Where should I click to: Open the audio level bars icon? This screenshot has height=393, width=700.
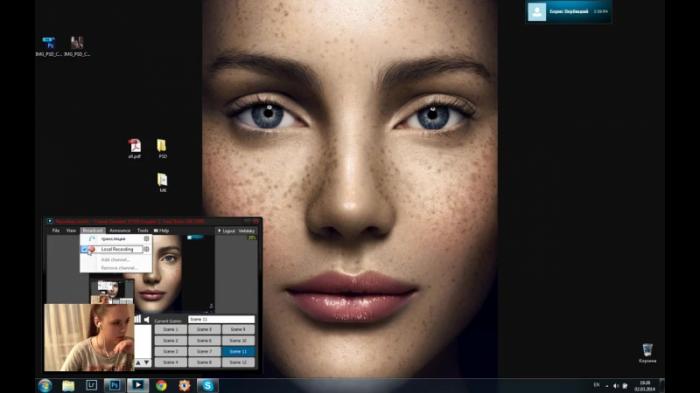click(138, 319)
